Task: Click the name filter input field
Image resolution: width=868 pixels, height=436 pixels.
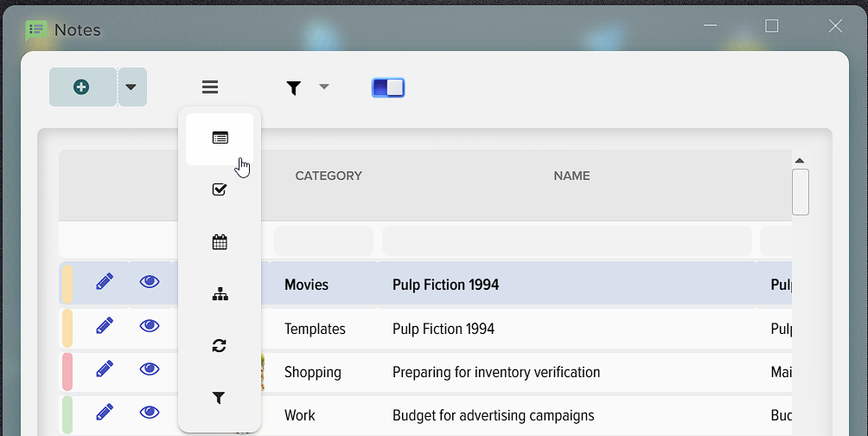Action: 567,241
